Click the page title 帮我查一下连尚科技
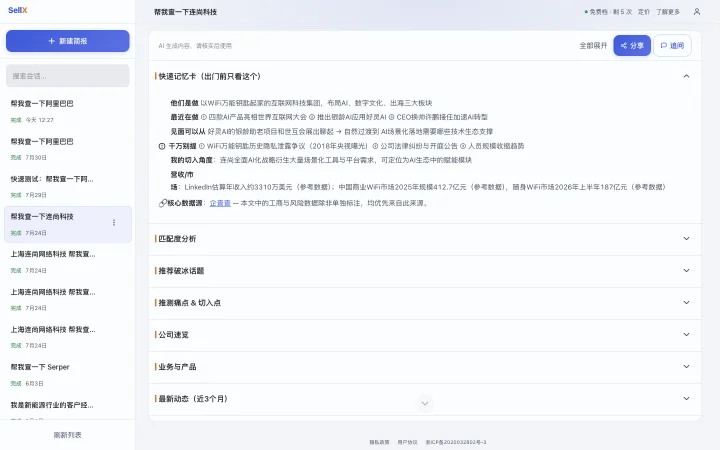The width and height of the screenshot is (720, 450). click(185, 12)
